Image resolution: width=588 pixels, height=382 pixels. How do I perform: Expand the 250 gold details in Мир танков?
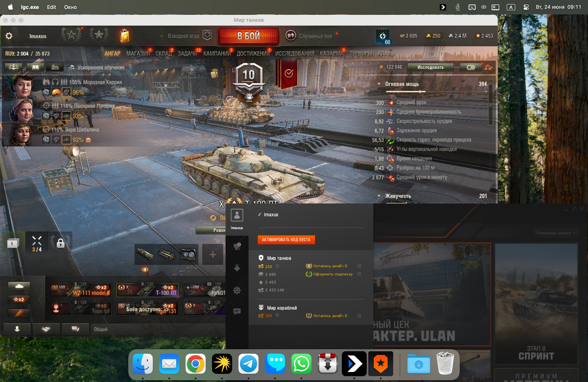tap(277, 266)
